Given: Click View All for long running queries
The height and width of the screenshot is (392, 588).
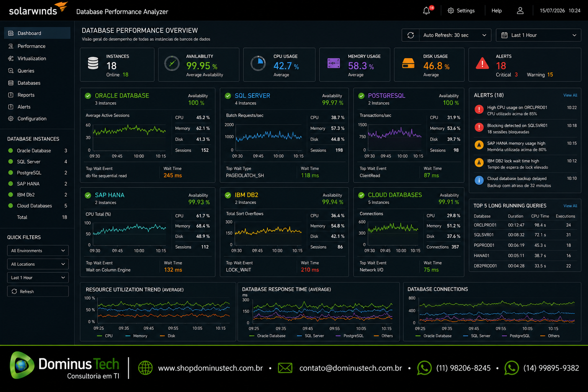Looking at the screenshot, I should coord(570,206).
